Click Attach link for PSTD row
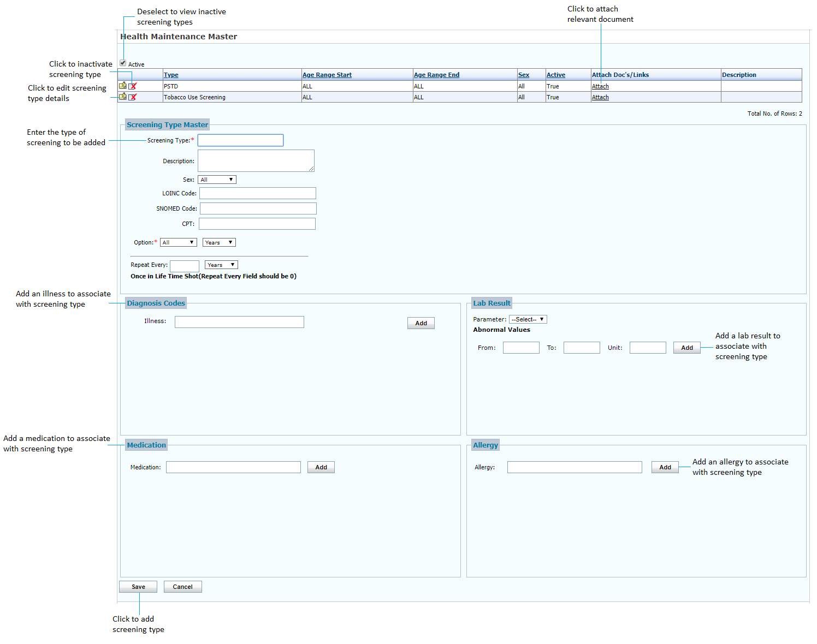This screenshot has width=817, height=644. (600, 86)
